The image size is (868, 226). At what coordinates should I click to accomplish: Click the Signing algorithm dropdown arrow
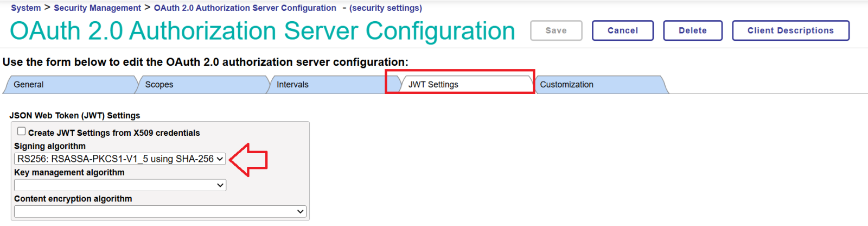click(x=220, y=159)
